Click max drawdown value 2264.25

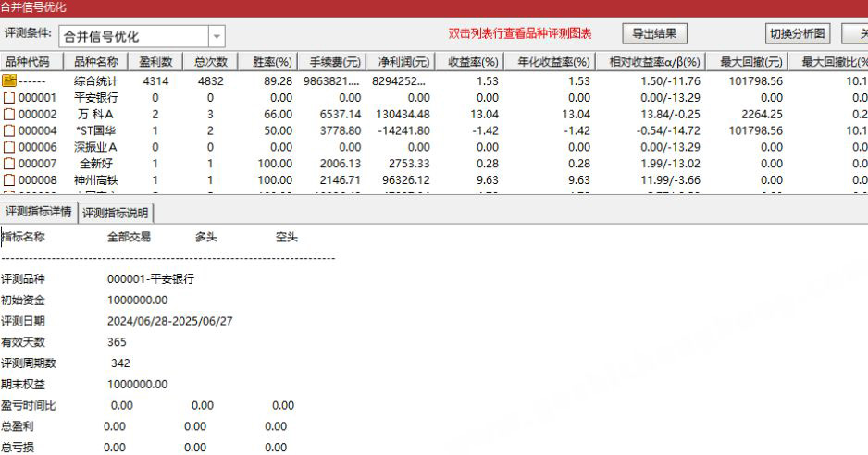point(763,115)
